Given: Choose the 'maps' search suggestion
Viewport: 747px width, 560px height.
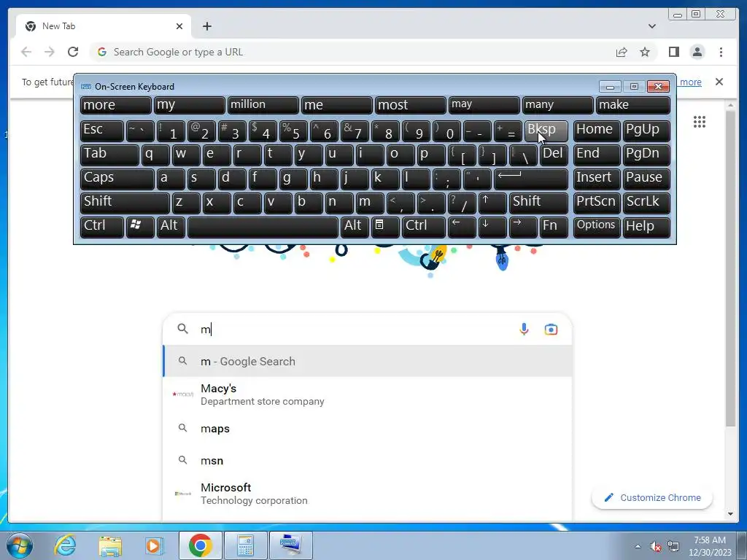Looking at the screenshot, I should point(368,429).
